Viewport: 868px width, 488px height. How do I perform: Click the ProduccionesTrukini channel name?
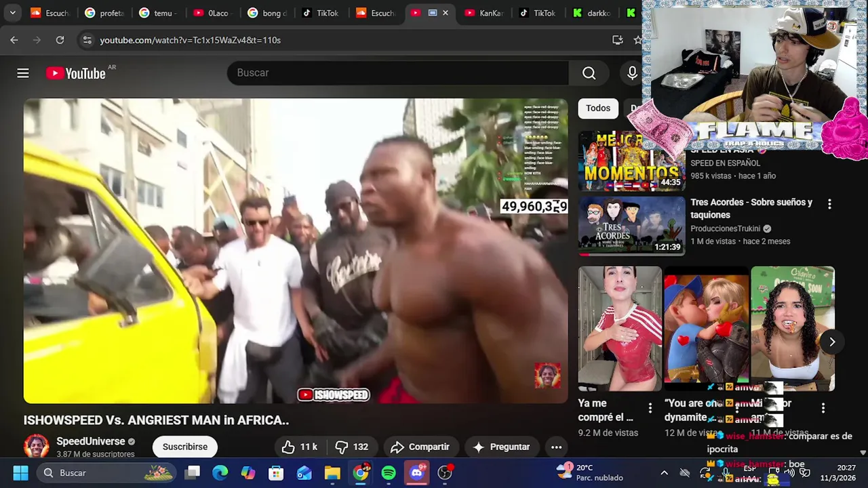pos(726,229)
